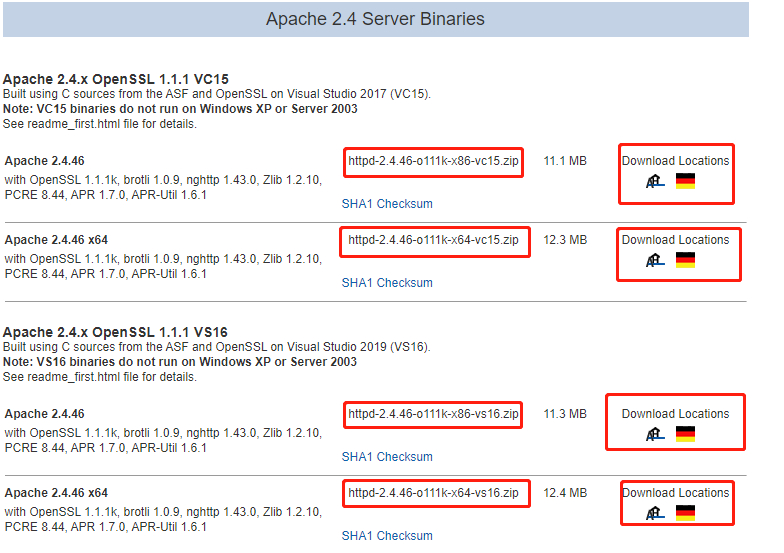View SHA1 Checksum for x86-vs16 zip
784x553 pixels.
387,457
